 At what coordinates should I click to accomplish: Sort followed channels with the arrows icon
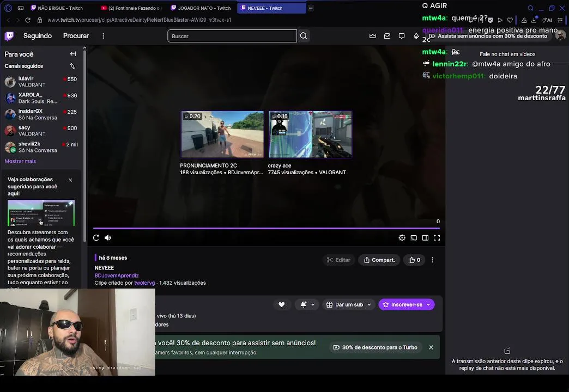[72, 66]
